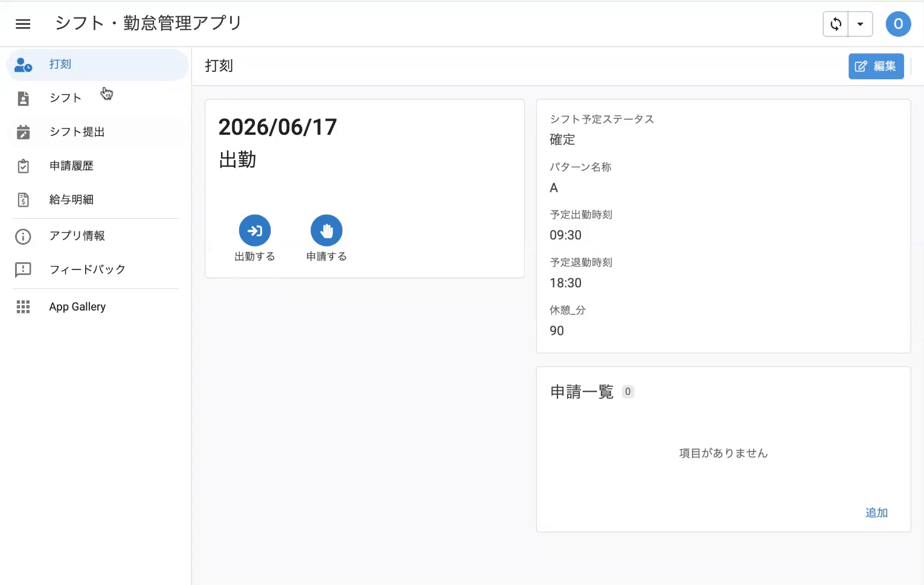Click the 出勤する label text
The width and height of the screenshot is (924, 585).
255,257
